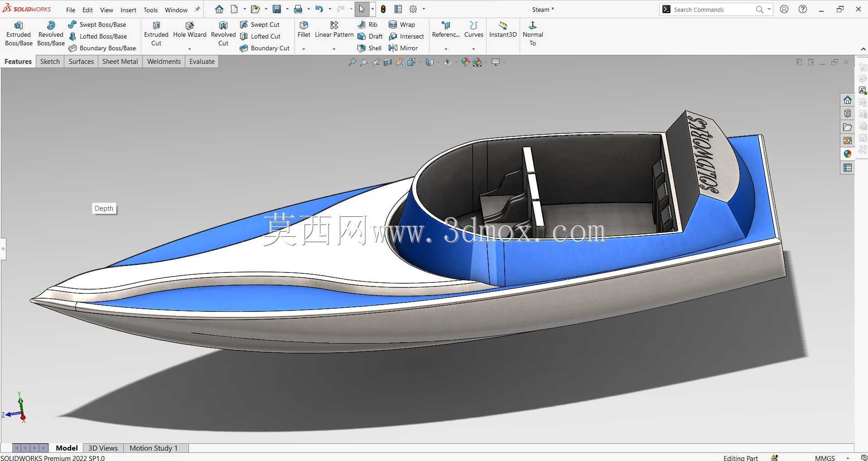The height and width of the screenshot is (461, 868).
Task: Apply Draft to faces
Action: tap(370, 36)
